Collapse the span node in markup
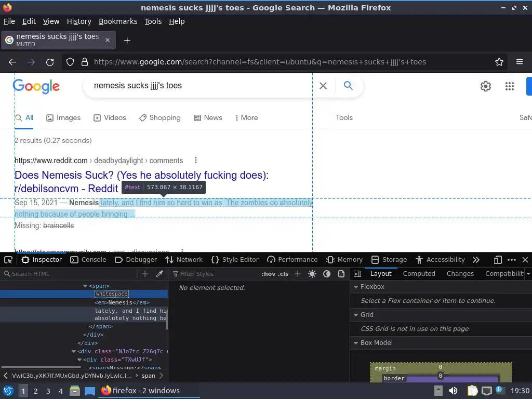Screen dimensions: 532x399 (x=85, y=286)
